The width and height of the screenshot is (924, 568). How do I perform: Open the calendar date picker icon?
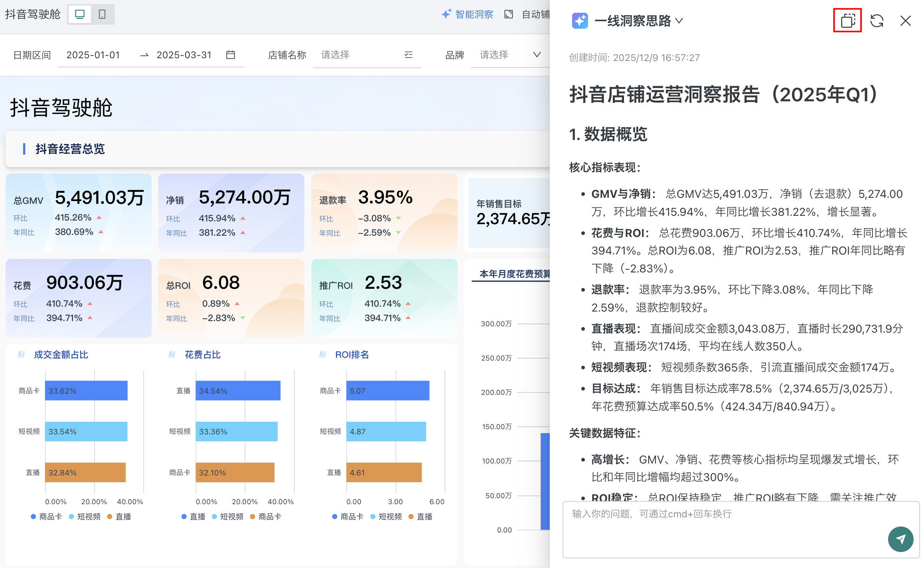(x=231, y=55)
